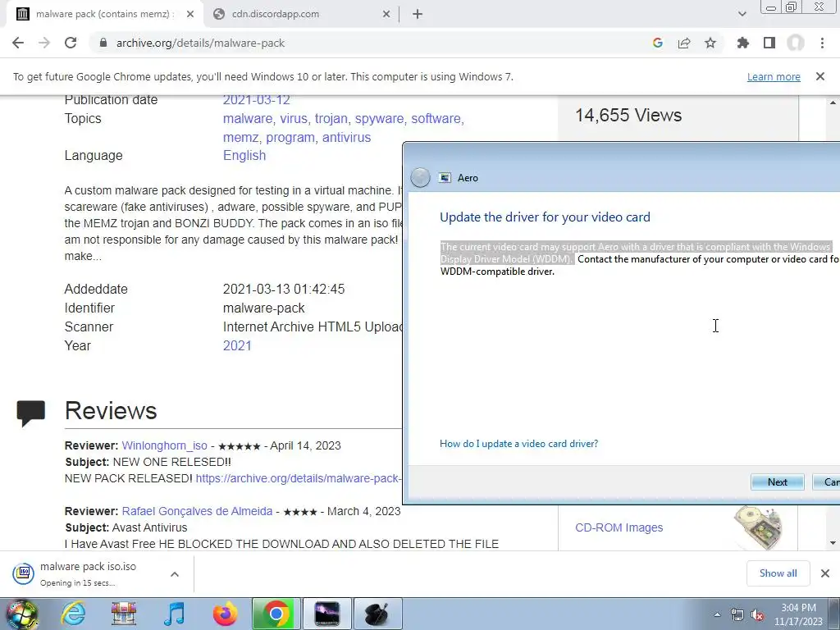Open the music note app in taskbar
This screenshot has width=840, height=630.
click(x=174, y=614)
